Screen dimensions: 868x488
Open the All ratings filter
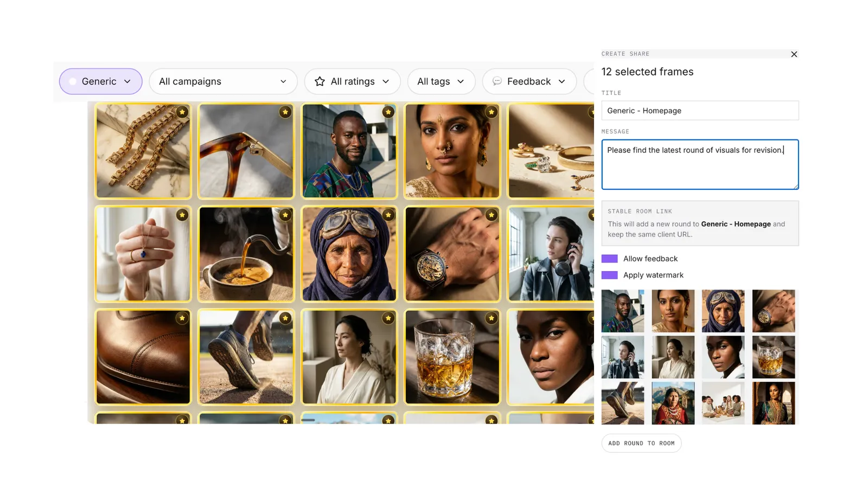(352, 81)
